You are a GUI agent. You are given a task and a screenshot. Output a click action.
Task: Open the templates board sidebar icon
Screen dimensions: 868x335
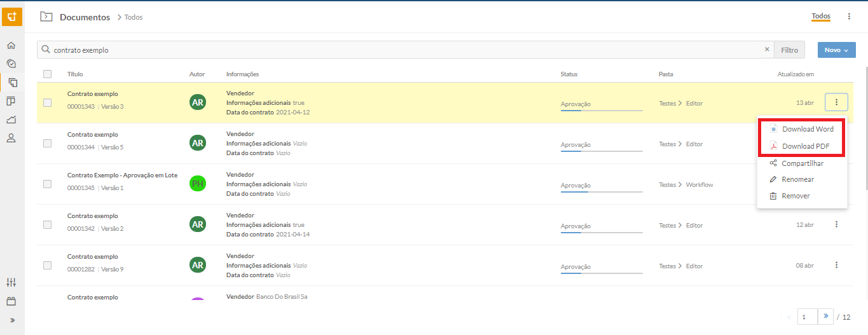tap(11, 101)
